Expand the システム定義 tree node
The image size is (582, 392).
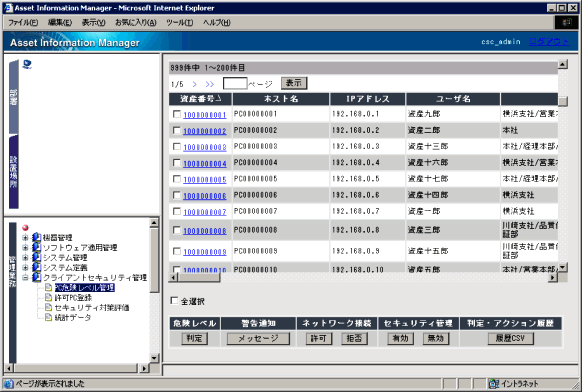click(x=25, y=267)
